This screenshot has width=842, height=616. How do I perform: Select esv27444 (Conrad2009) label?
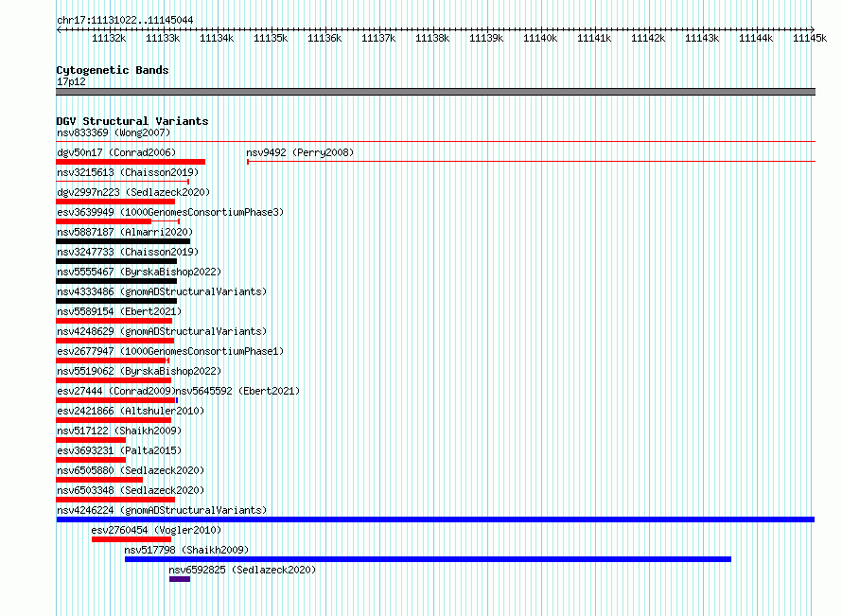116,391
